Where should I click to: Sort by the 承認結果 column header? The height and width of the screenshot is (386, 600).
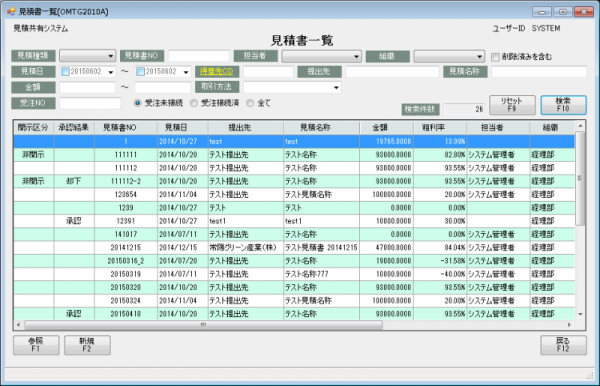click(x=74, y=128)
